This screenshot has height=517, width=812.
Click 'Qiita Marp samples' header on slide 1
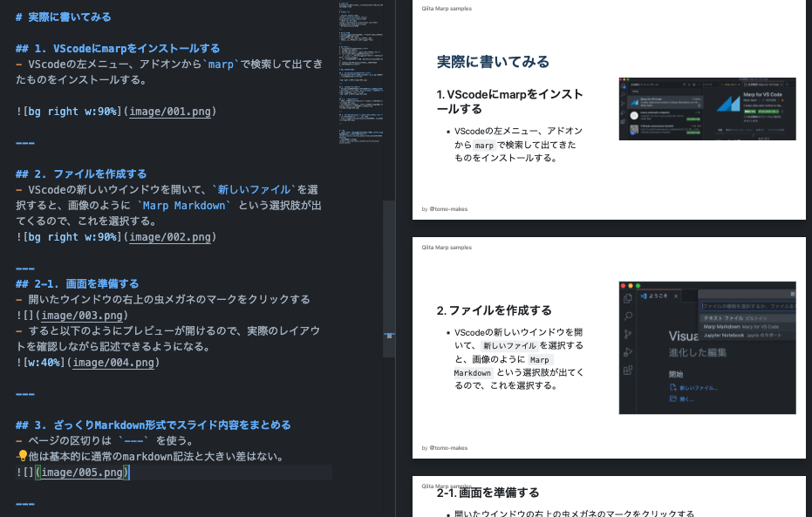[x=447, y=8]
